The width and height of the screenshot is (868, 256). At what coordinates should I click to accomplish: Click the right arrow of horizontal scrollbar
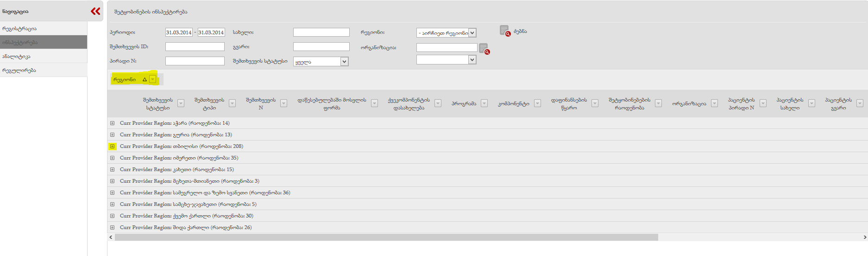(x=864, y=237)
